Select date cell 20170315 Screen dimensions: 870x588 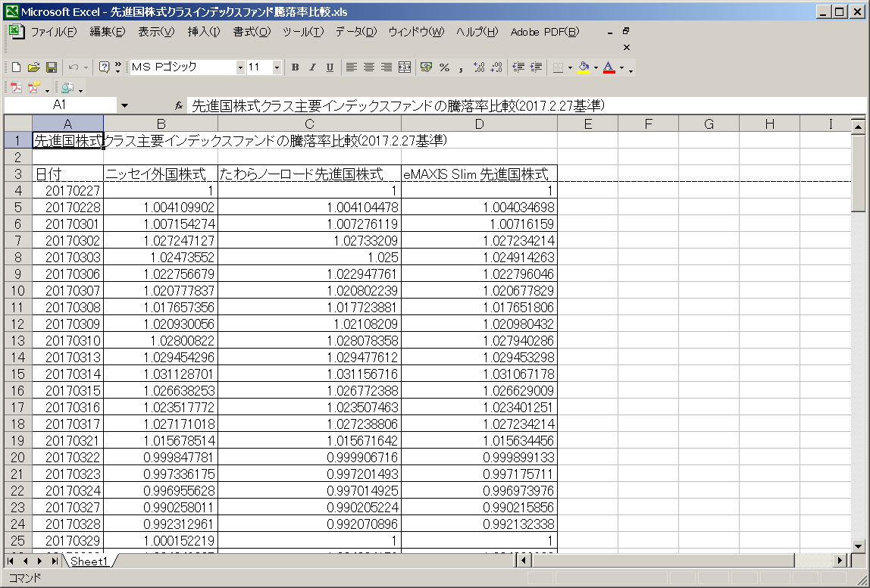click(x=67, y=390)
